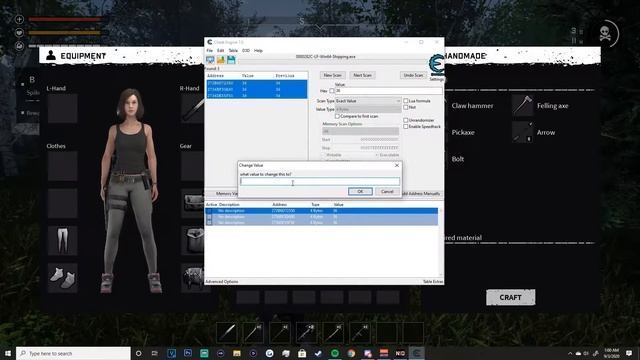Open the Help menu

pos(258,51)
